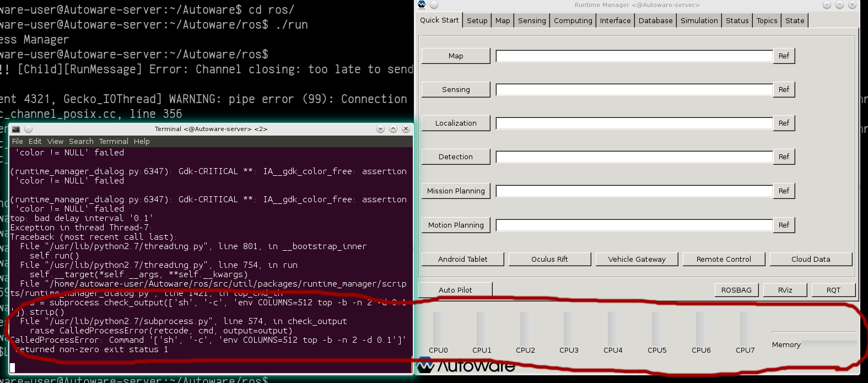Click Ref button for Mission Planning path

tap(784, 191)
